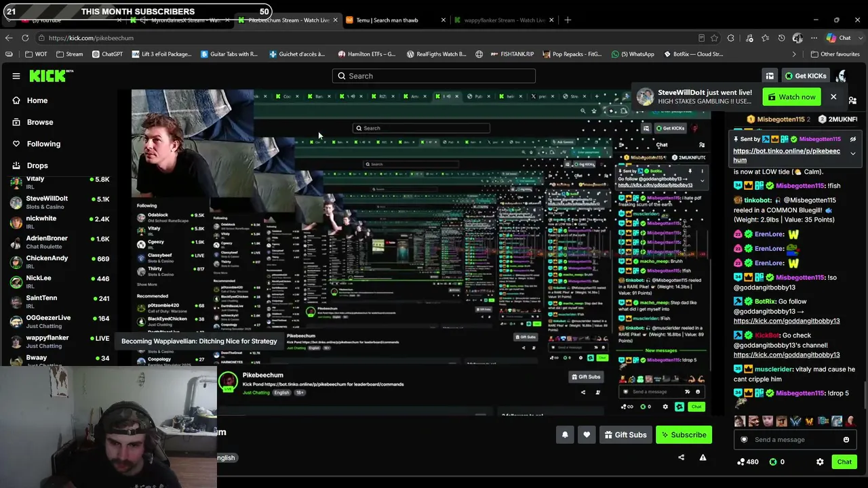Screen dimensions: 868x488
Task: Switch to the MyronGainesX Stream tab
Action: coord(180,20)
